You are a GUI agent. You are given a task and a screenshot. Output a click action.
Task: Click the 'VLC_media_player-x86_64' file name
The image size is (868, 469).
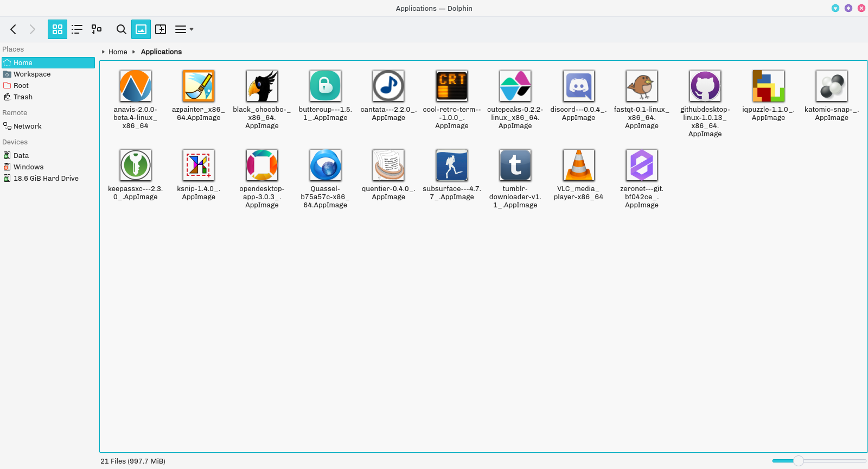[579, 193]
